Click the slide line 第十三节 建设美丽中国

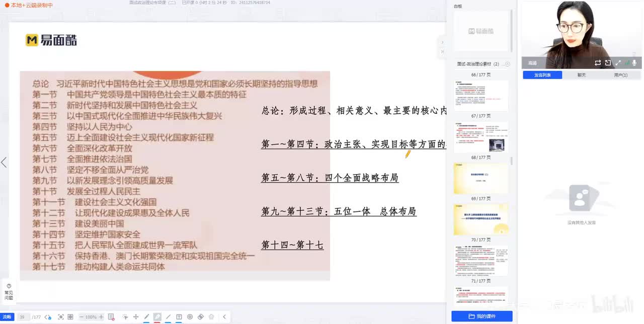78,223
